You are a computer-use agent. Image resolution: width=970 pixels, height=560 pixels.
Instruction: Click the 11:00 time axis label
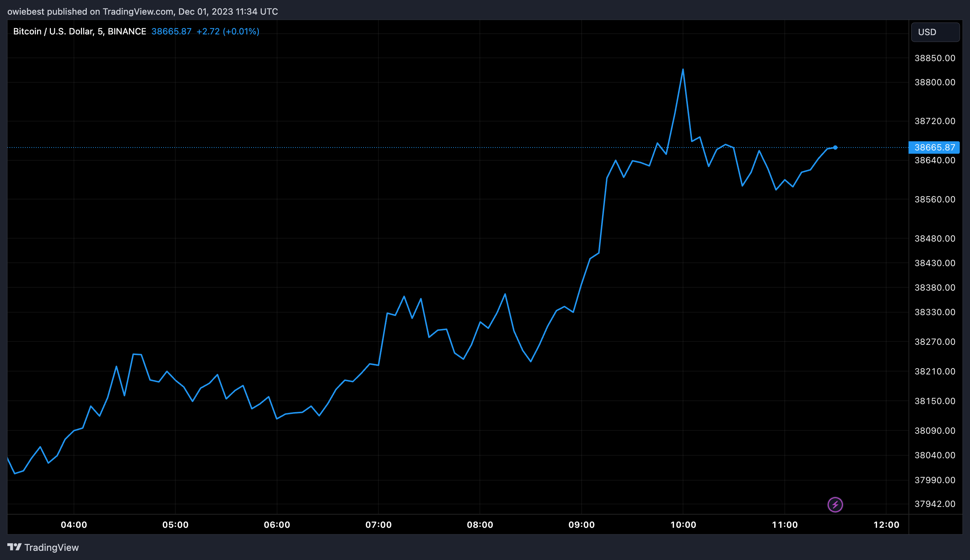pyautogui.click(x=785, y=524)
